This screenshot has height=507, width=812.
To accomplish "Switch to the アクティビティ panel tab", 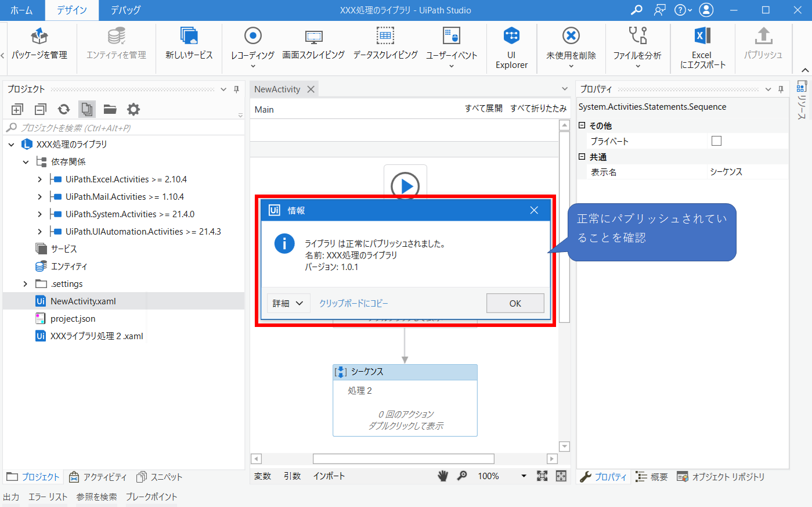I will 98,477.
